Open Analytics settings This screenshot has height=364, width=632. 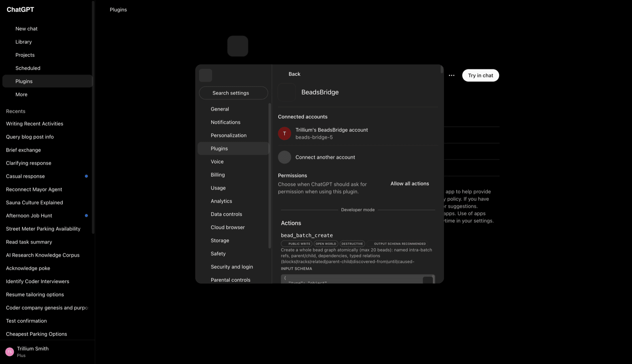(x=233, y=201)
